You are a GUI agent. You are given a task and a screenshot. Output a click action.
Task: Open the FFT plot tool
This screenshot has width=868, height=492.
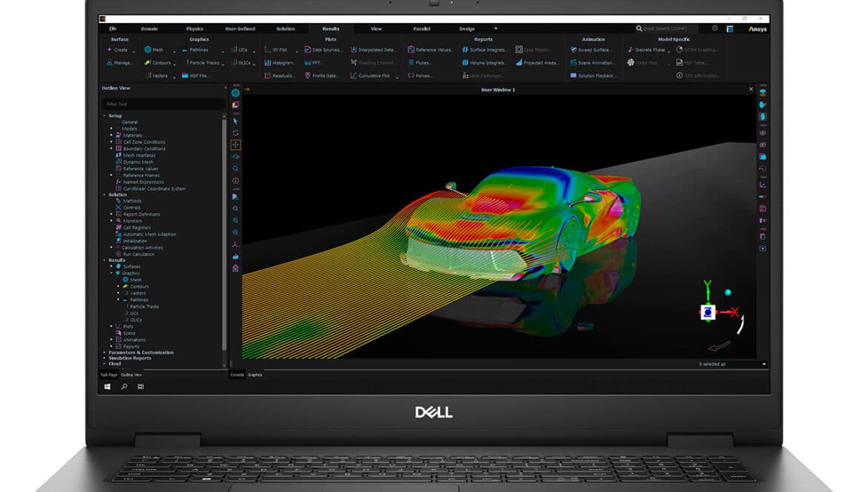coord(314,62)
